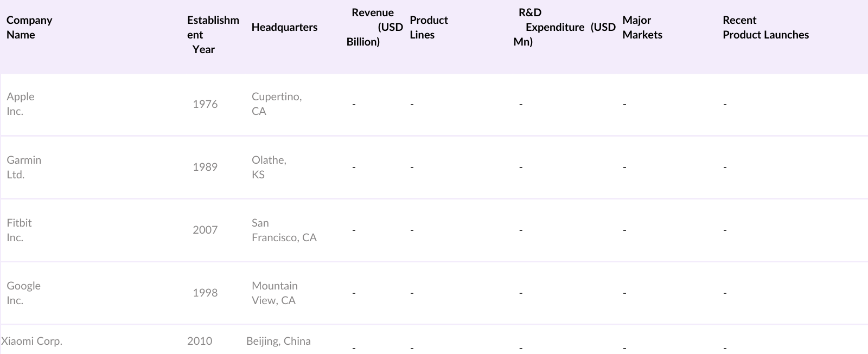This screenshot has width=868, height=354.
Task: Click the Revenue (USD Billion) header
Action: pos(374,28)
